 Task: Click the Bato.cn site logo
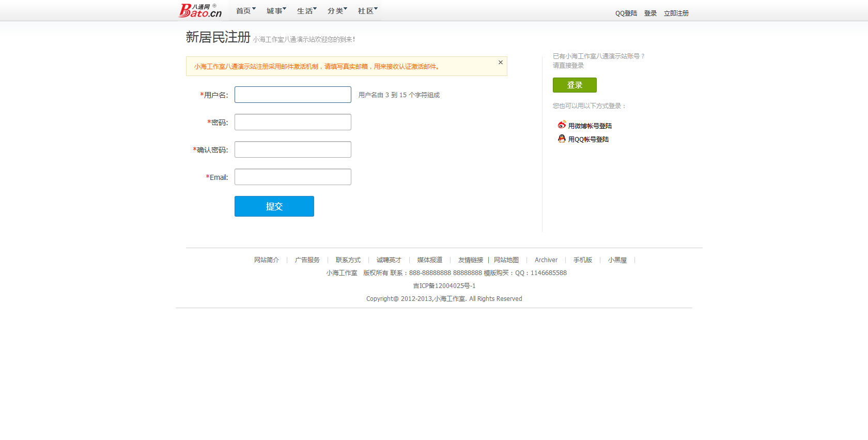pyautogui.click(x=200, y=10)
